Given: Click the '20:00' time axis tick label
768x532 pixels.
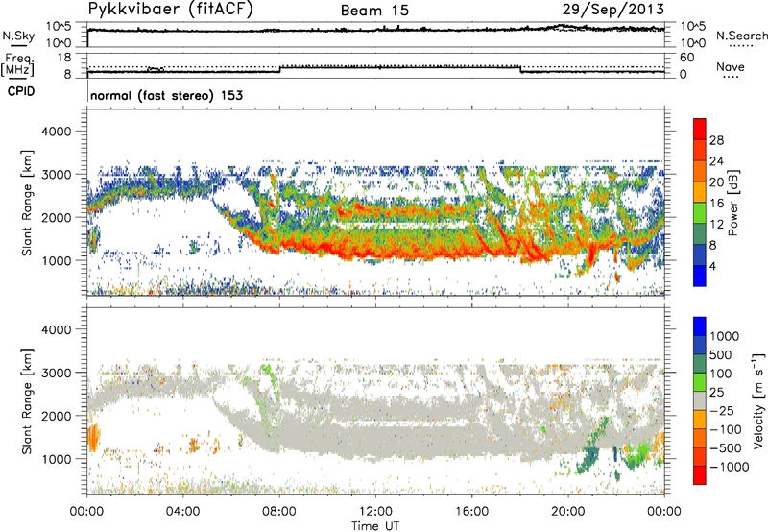Looking at the screenshot, I should tap(568, 512).
